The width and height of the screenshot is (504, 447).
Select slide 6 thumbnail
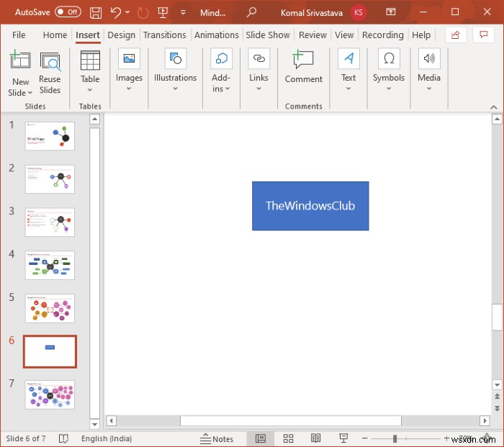point(50,351)
